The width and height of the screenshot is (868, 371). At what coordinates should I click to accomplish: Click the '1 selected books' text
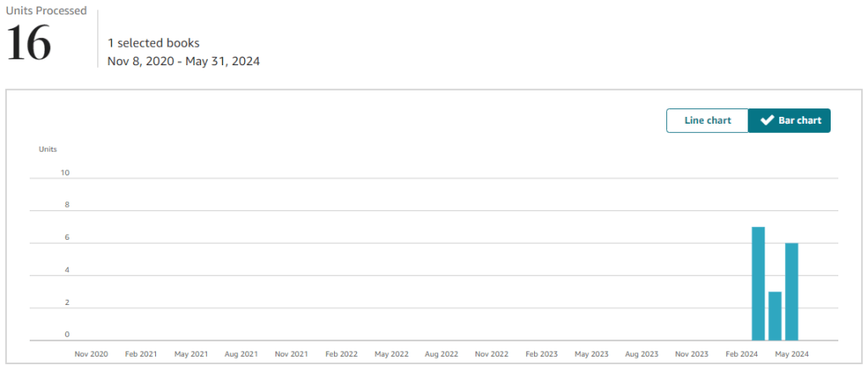153,42
